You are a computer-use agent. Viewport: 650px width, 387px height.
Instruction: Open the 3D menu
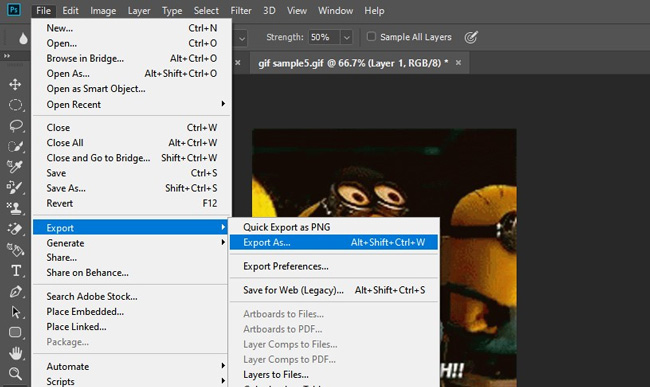click(x=269, y=11)
